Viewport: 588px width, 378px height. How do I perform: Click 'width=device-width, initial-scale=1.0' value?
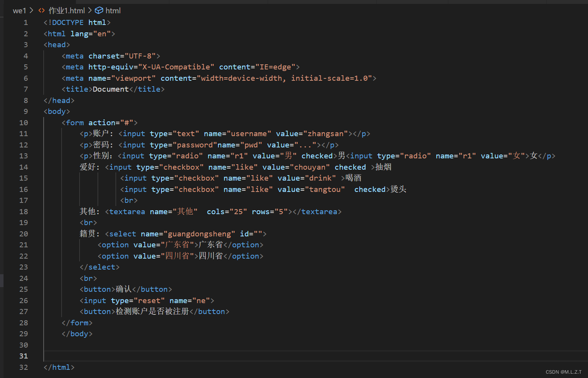(x=284, y=78)
